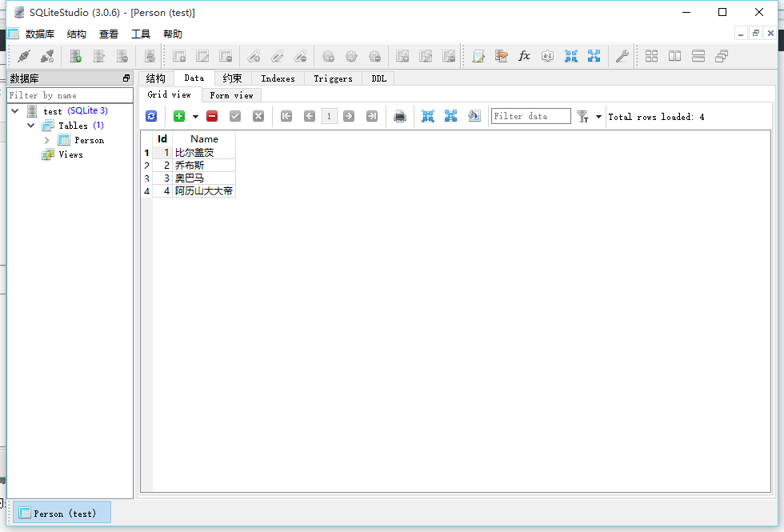Expand the Person table node
The height and width of the screenshot is (532, 784).
47,140
